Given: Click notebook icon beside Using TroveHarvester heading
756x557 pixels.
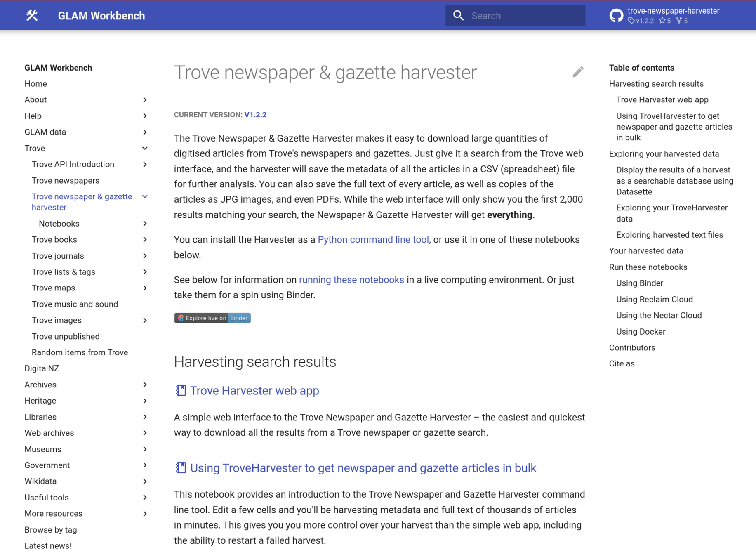Looking at the screenshot, I should click(181, 467).
